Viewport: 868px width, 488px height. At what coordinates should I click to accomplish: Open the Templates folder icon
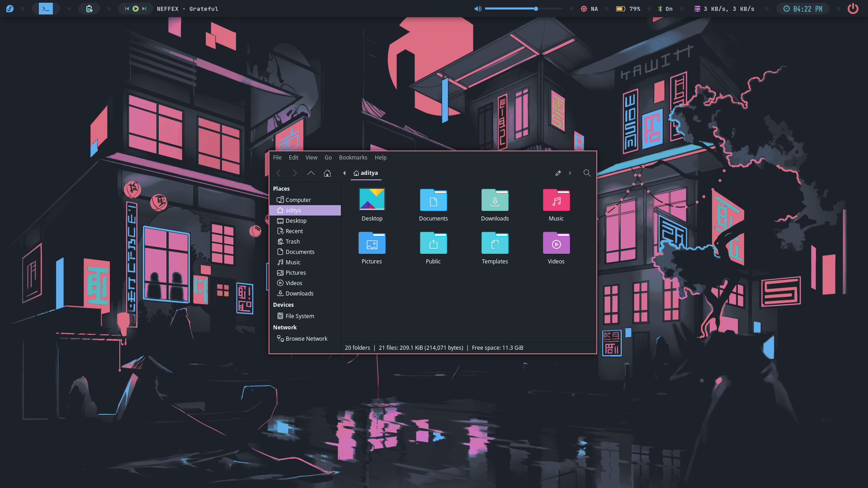(495, 243)
